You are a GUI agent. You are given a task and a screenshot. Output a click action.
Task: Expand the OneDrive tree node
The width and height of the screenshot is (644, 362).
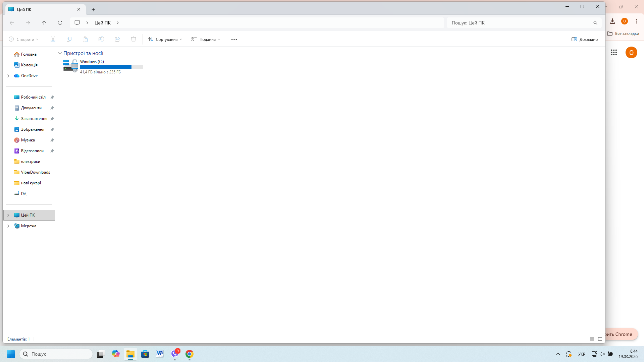coord(8,76)
